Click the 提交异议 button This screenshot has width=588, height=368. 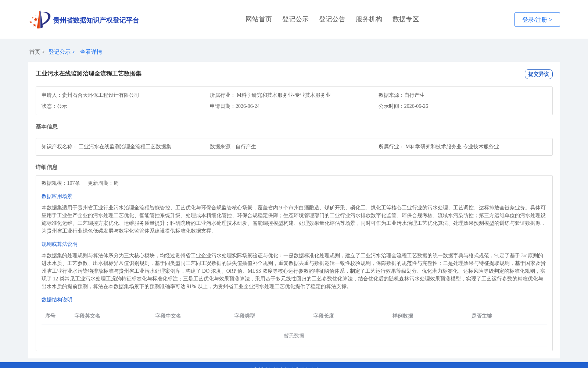pyautogui.click(x=539, y=74)
